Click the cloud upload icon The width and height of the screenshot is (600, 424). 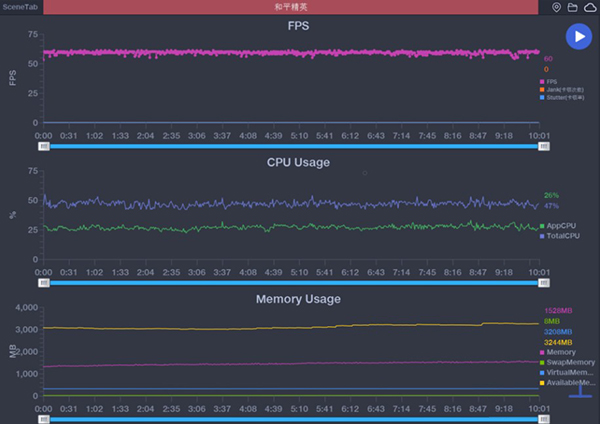coord(589,7)
